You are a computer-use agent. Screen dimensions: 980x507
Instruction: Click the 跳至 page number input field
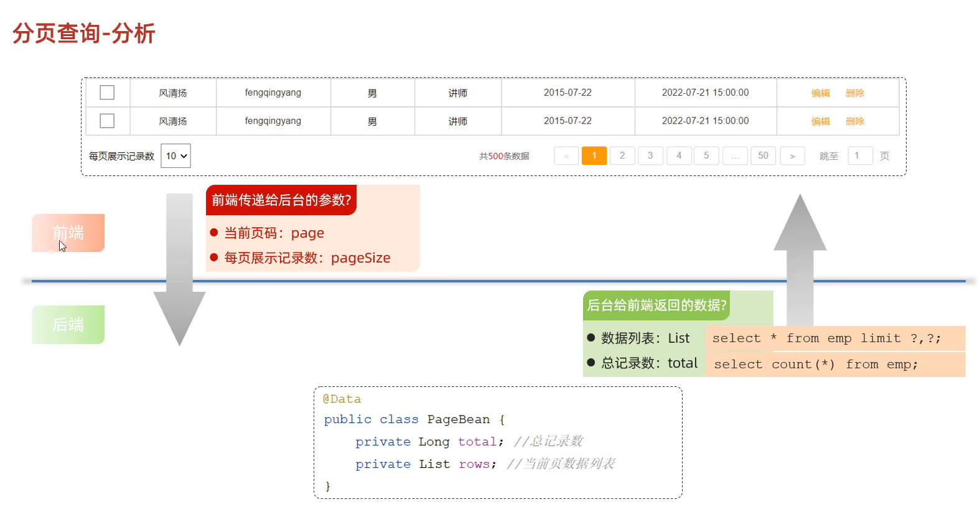860,156
